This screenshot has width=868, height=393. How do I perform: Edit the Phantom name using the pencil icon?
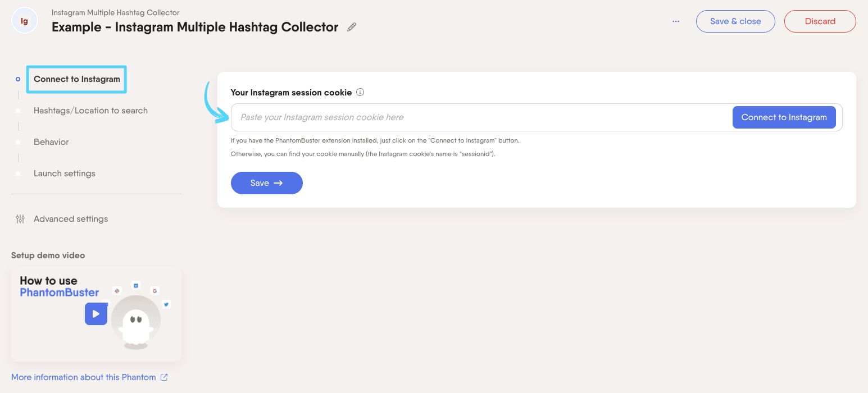pos(352,27)
